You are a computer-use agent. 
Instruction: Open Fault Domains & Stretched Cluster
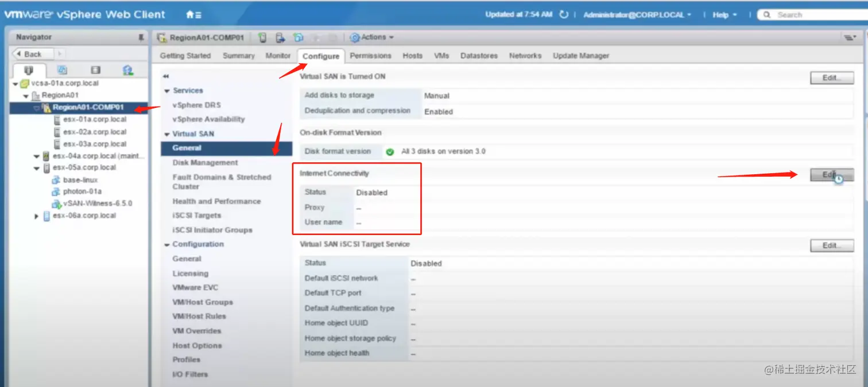click(x=222, y=182)
